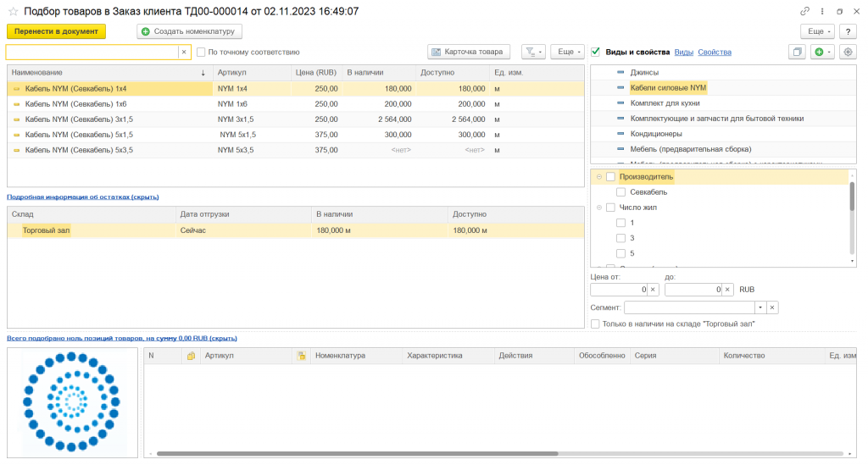Click the product image thumbnail

pos(72,402)
